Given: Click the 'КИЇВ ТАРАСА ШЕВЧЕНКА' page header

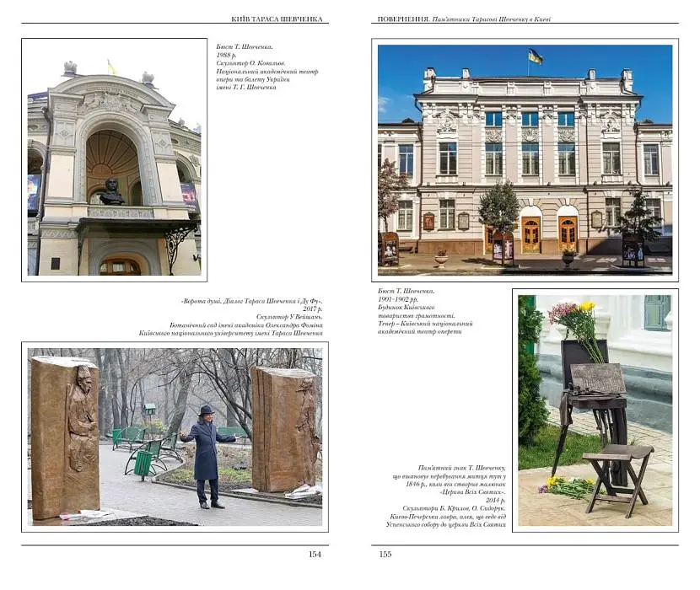Looking at the screenshot, I should click(277, 19).
